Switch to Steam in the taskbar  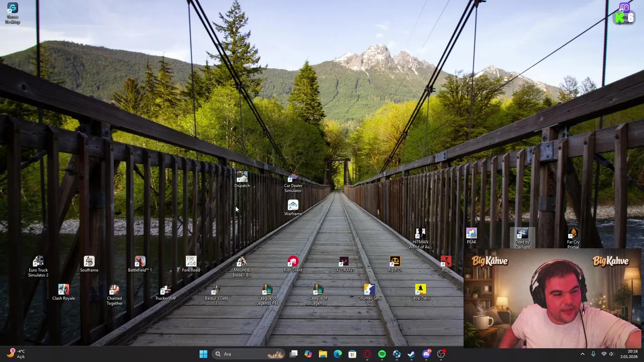coord(411,354)
